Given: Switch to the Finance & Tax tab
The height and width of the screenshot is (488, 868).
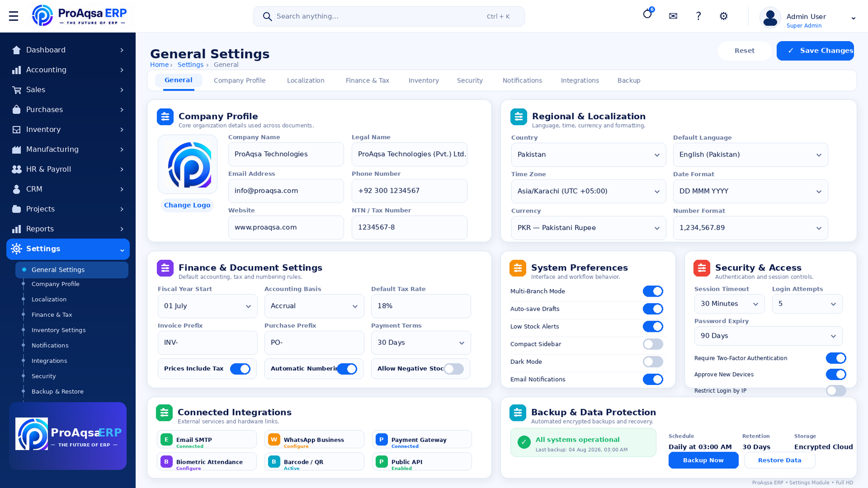Looking at the screenshot, I should click(x=367, y=81).
